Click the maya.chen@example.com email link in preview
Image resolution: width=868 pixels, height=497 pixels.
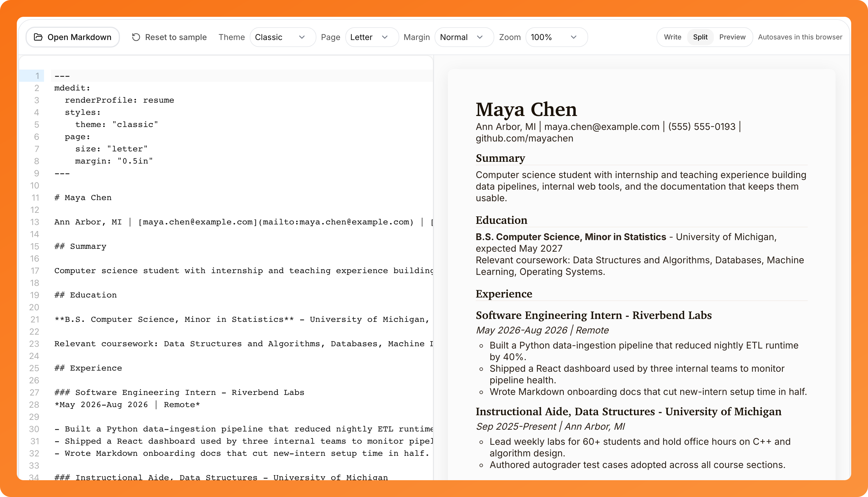(602, 127)
